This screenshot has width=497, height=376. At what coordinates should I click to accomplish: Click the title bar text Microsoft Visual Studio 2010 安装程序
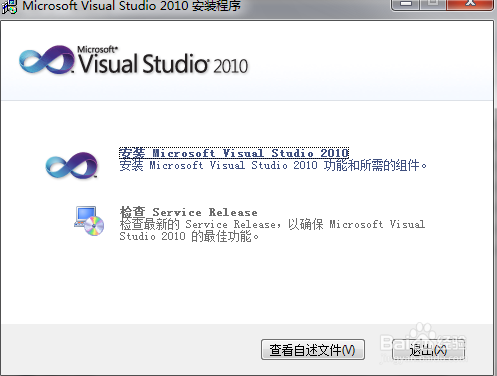[x=131, y=6]
